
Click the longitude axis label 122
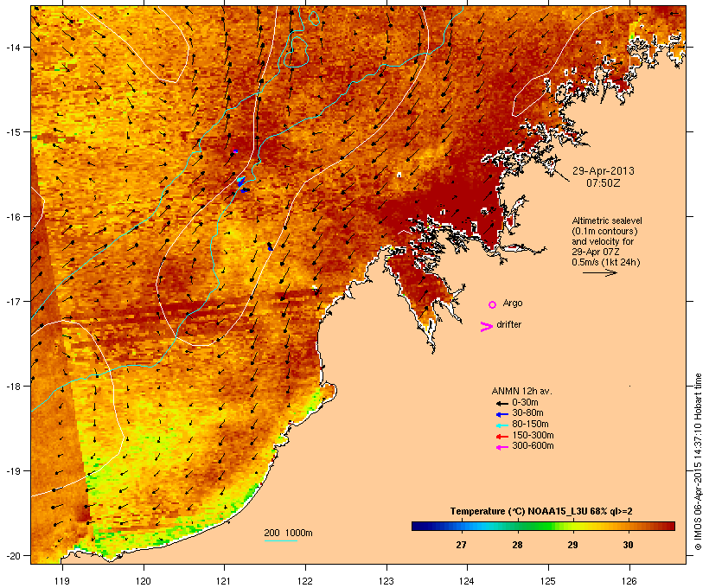[305, 581]
